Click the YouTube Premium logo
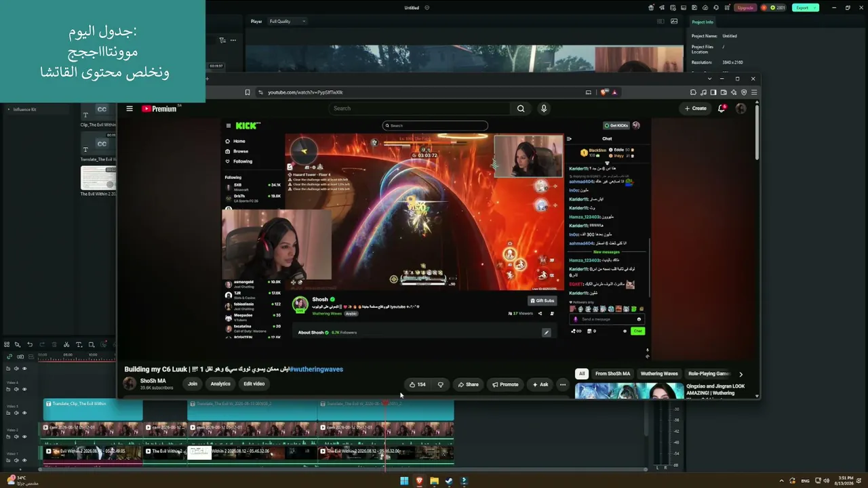The width and height of the screenshot is (868, 488). [161, 108]
